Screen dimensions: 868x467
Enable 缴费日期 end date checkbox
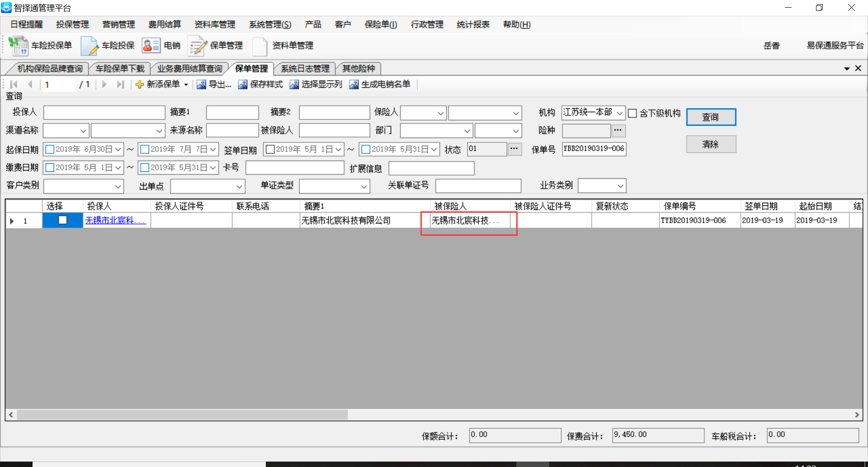[145, 167]
